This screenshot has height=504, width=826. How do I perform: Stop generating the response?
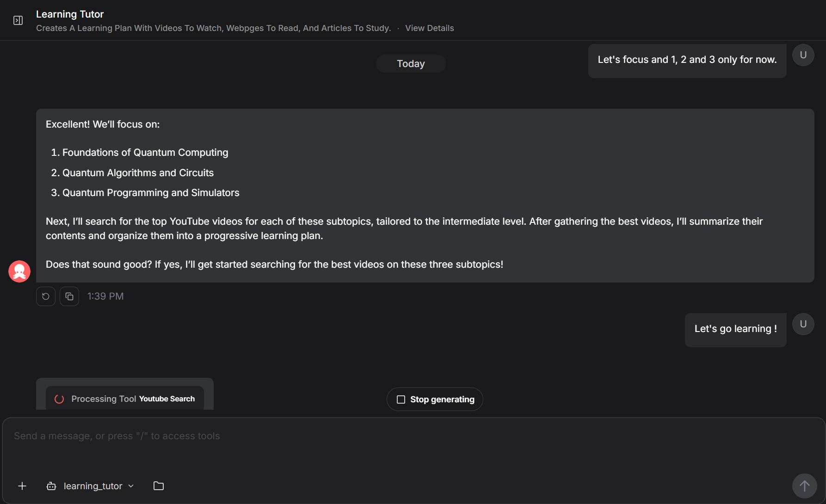(435, 399)
